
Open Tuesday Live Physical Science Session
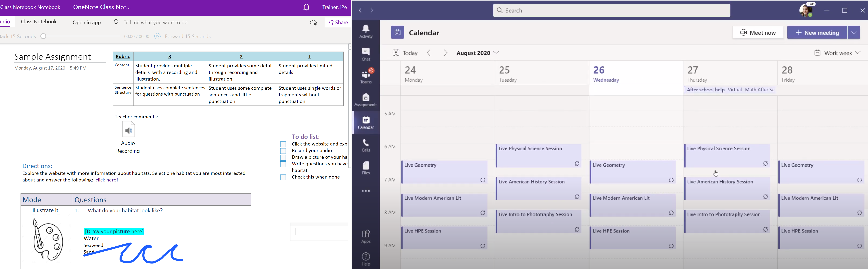click(539, 155)
